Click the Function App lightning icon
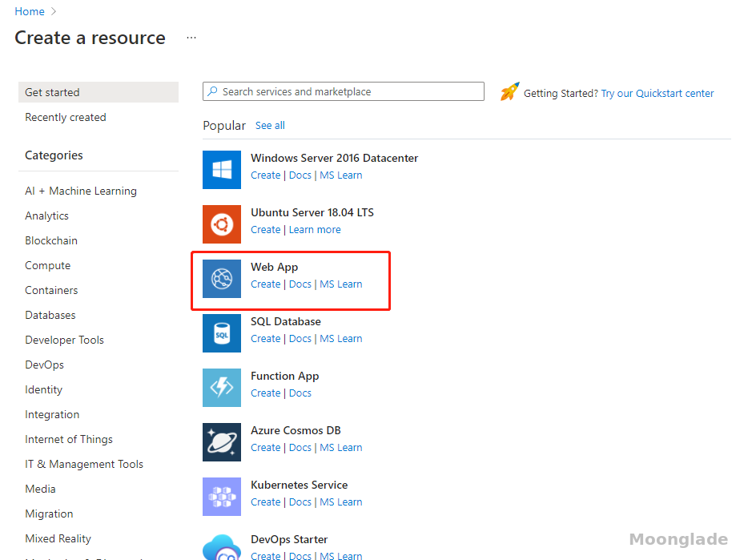 tap(221, 387)
